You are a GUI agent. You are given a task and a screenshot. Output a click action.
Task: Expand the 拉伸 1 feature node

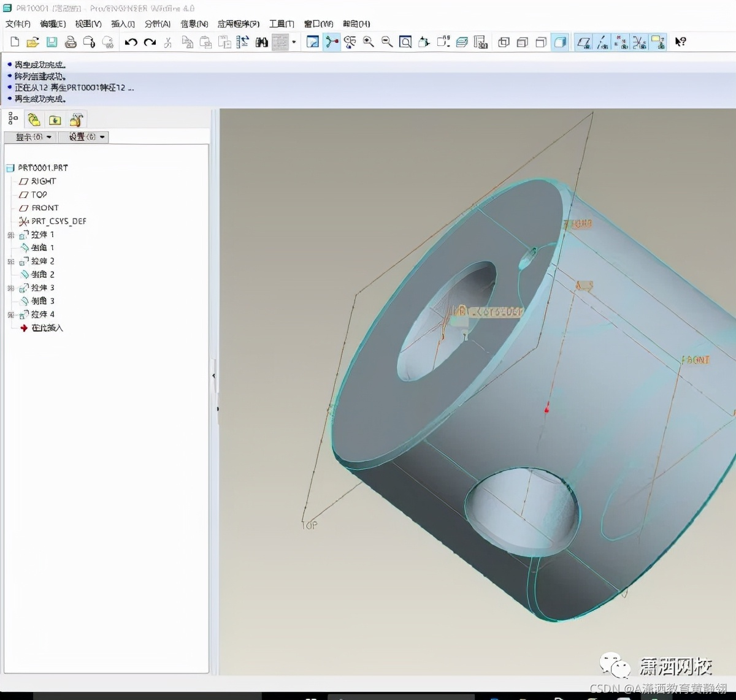(x=10, y=235)
